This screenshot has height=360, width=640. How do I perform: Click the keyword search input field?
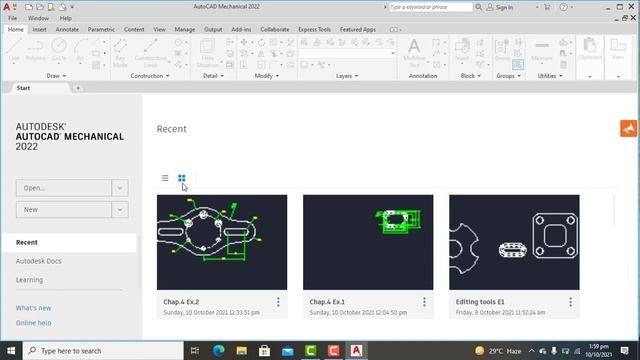[x=431, y=7]
